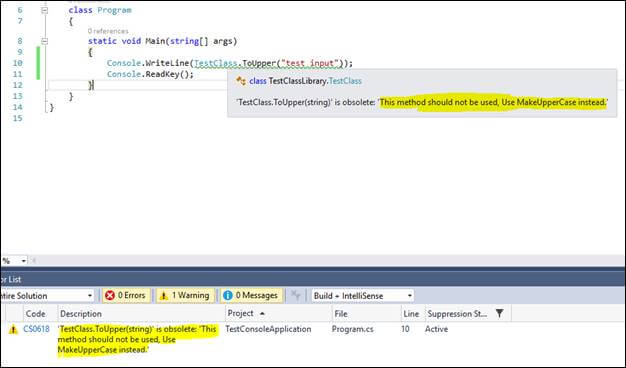The height and width of the screenshot is (368, 626).
Task: Click line number 12 in gutter
Action: click(x=18, y=85)
